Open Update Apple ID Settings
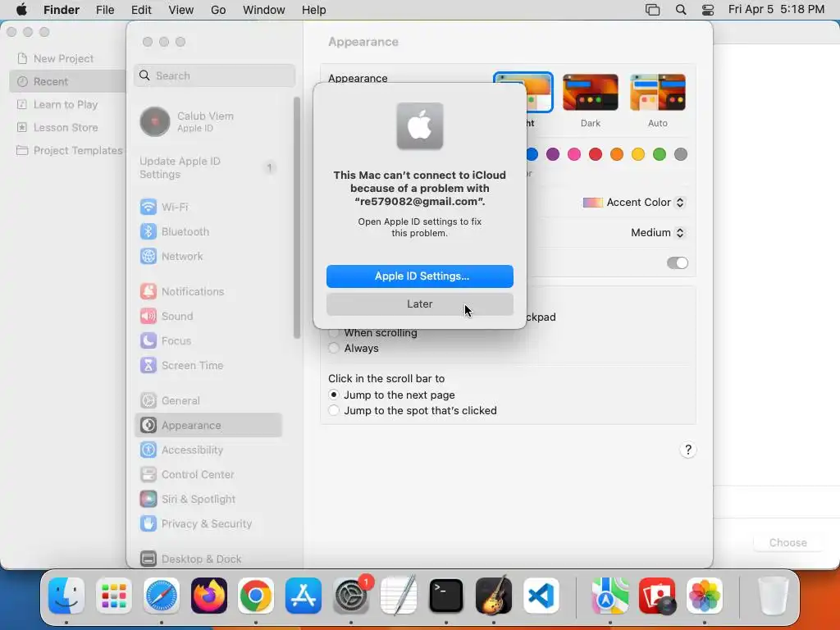This screenshot has width=840, height=630. tap(208, 167)
